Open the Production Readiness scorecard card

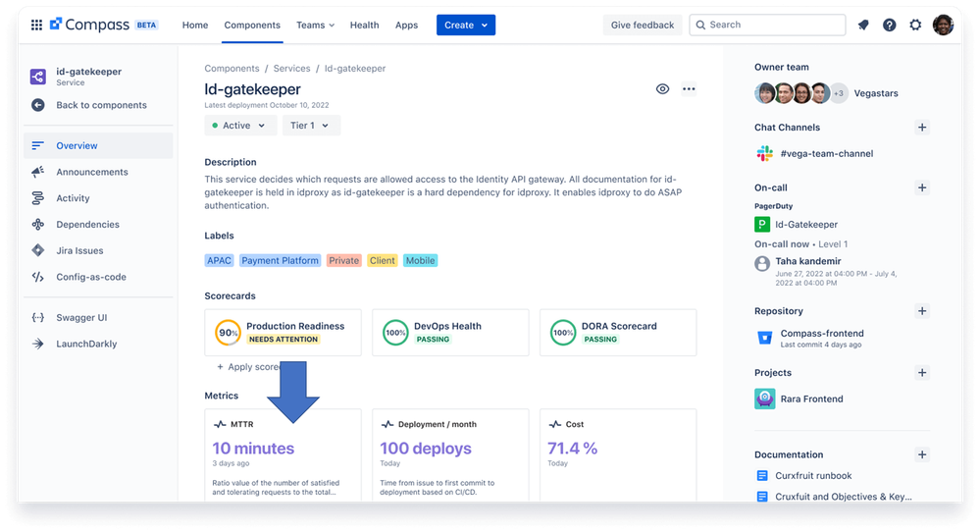(284, 333)
